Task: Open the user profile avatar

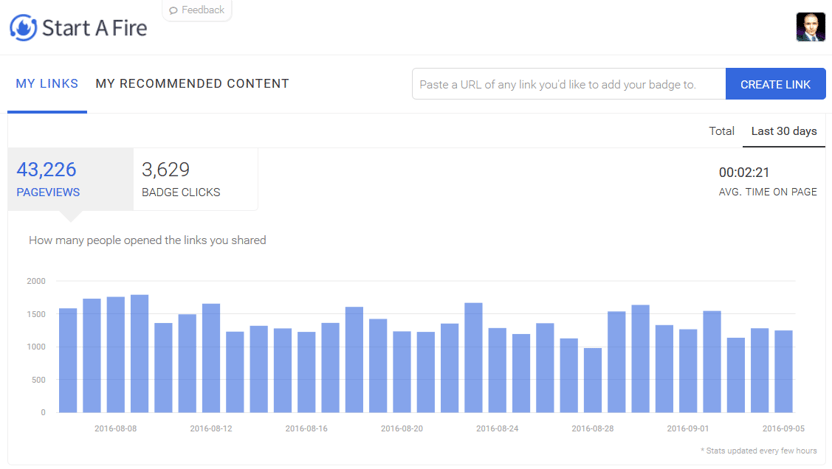Action: coord(810,27)
